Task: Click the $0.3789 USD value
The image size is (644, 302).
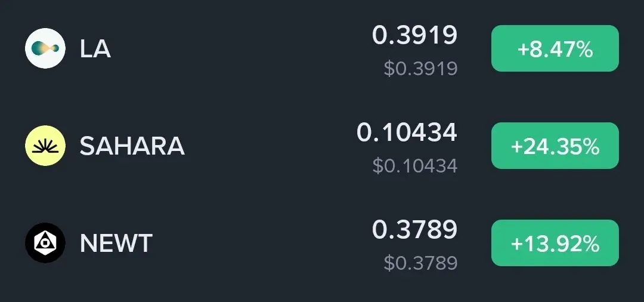Action: (x=420, y=263)
